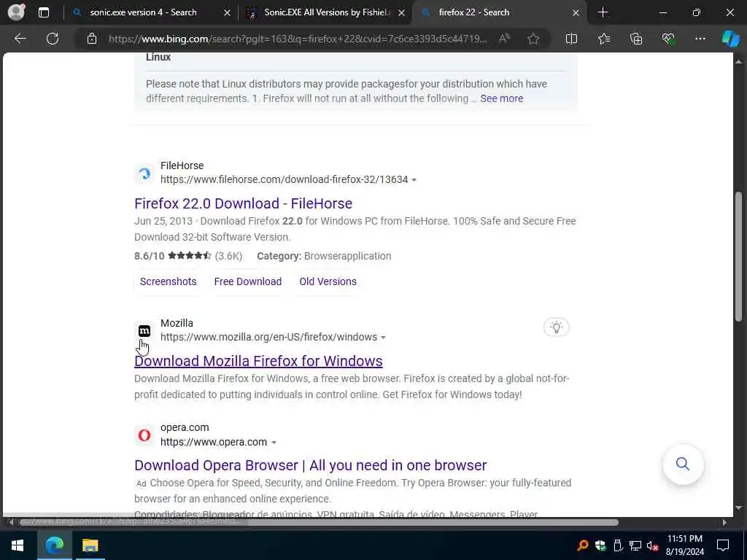
Task: Click the USB safely remove tray icon
Action: tap(618, 545)
